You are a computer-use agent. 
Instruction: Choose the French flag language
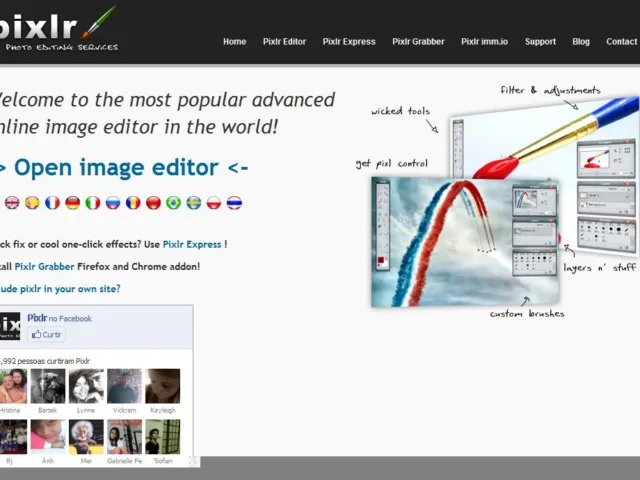[x=52, y=202]
